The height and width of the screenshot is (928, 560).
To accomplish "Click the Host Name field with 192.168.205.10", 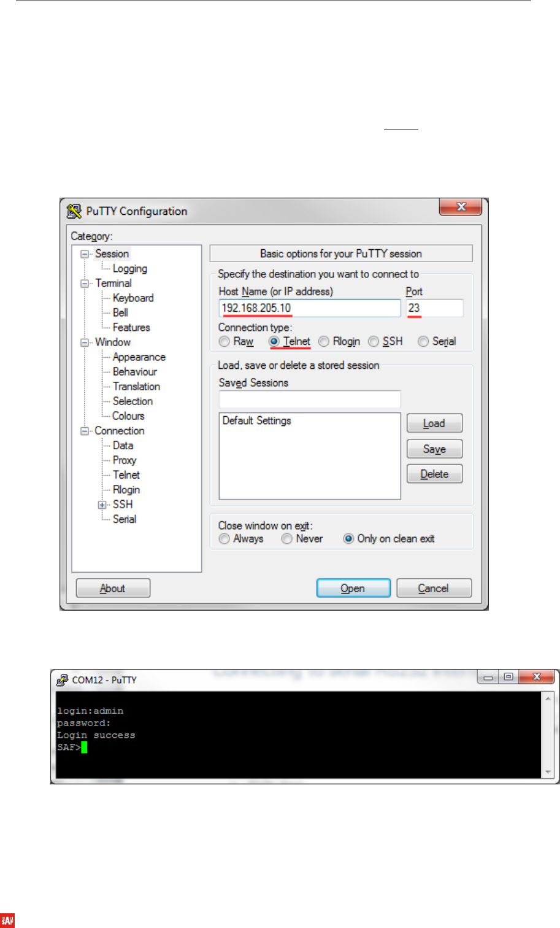I will [x=310, y=308].
